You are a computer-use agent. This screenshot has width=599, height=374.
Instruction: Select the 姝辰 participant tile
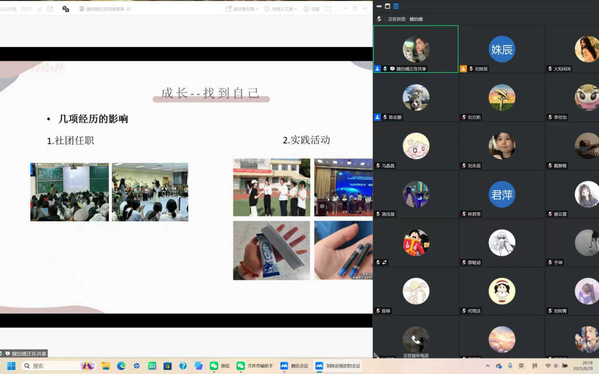tap(502, 49)
